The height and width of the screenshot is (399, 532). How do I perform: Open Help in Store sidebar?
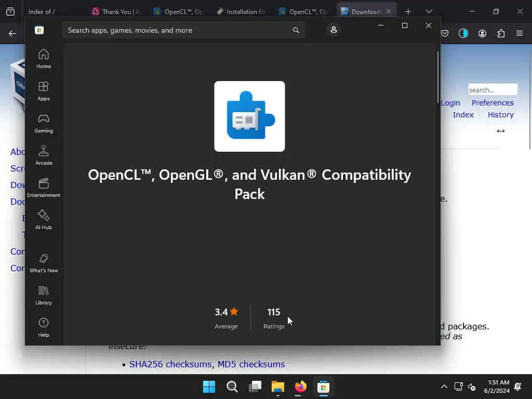click(x=44, y=328)
